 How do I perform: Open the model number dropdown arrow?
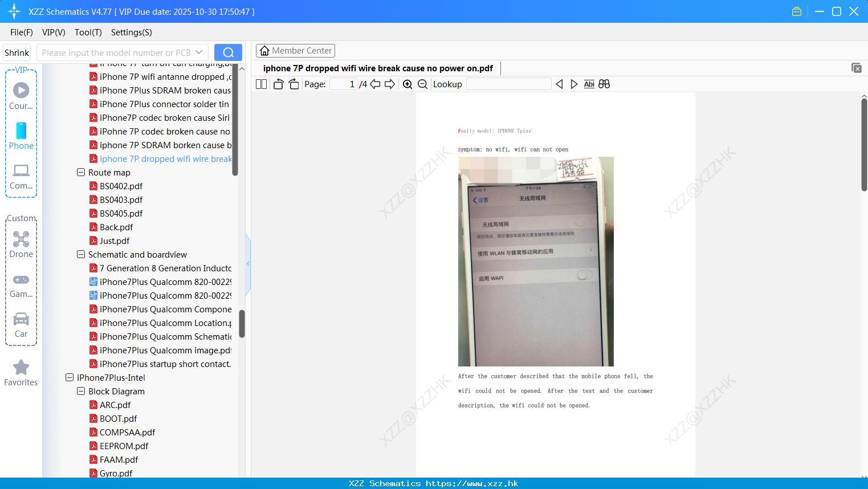[x=199, y=52]
